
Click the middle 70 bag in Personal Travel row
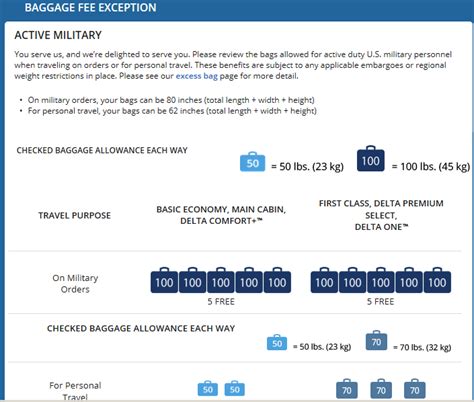click(x=381, y=389)
